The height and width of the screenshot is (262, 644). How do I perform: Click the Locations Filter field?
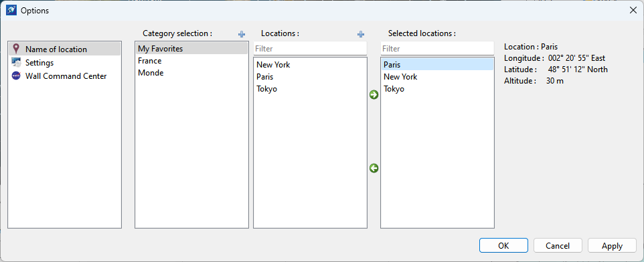[x=310, y=48]
